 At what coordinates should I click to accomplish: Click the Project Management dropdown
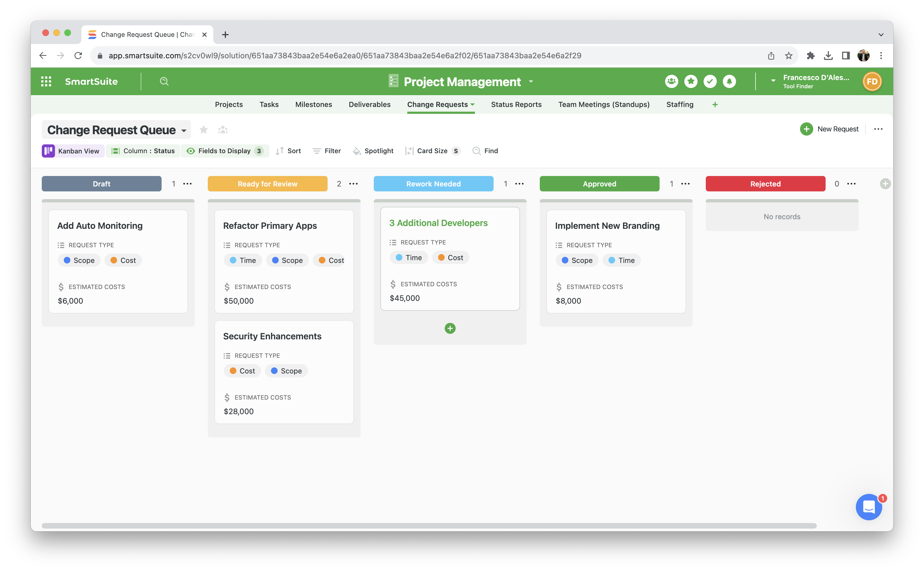pos(532,81)
